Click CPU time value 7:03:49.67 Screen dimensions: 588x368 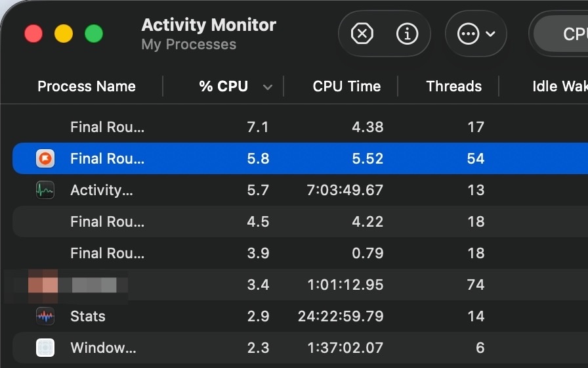[x=345, y=190]
